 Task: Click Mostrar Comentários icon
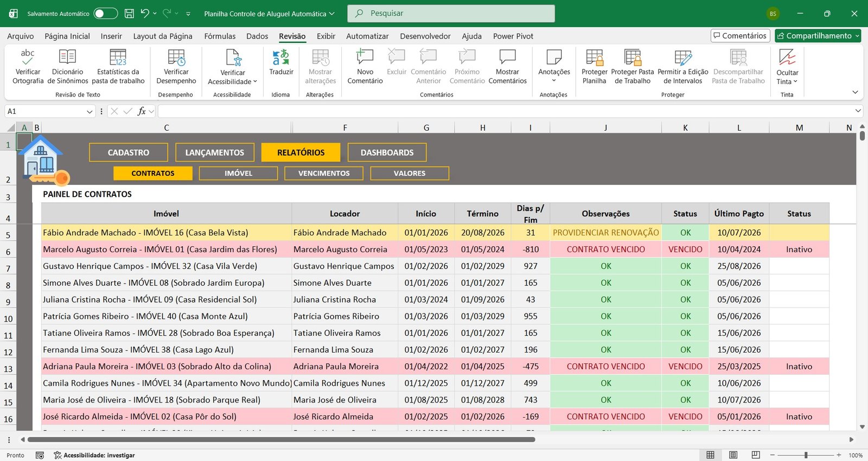[507, 57]
